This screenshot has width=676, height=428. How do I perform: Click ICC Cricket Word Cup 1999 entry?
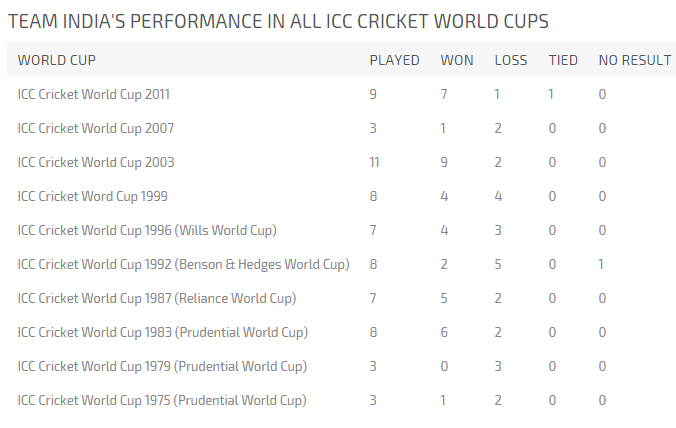93,196
